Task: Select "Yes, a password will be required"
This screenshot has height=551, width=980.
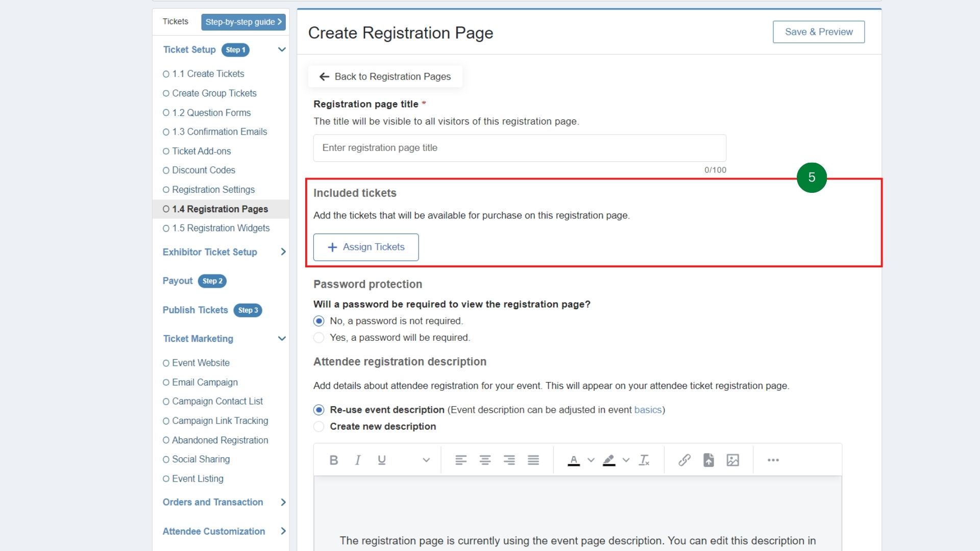Action: 318,337
